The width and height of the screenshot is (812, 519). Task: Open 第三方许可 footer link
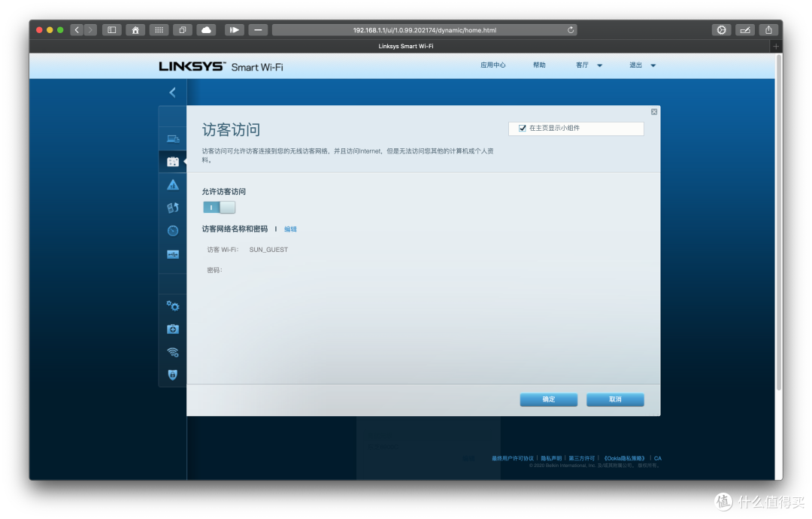(581, 458)
